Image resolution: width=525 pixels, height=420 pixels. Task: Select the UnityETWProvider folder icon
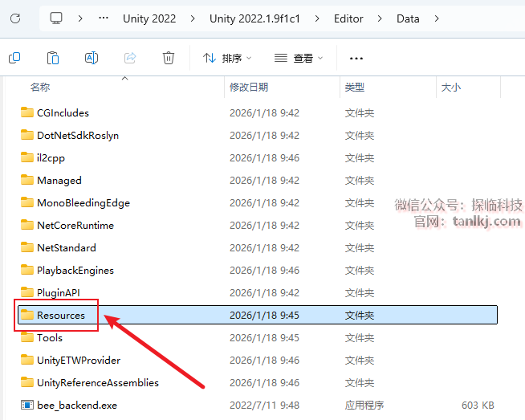click(x=26, y=360)
